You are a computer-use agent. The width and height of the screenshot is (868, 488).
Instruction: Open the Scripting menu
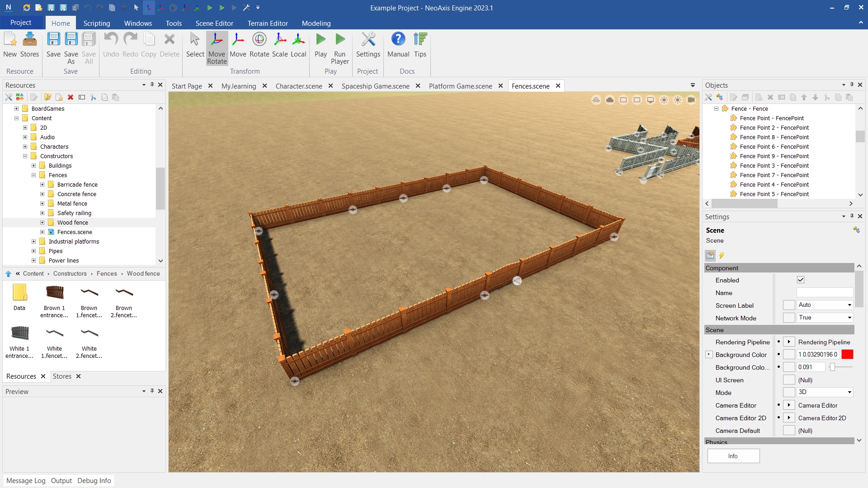(x=96, y=23)
